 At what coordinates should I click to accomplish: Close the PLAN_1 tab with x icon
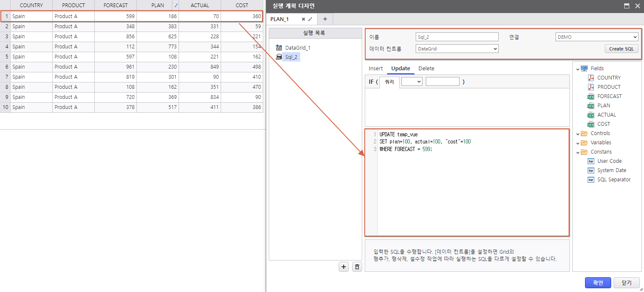[x=303, y=19]
